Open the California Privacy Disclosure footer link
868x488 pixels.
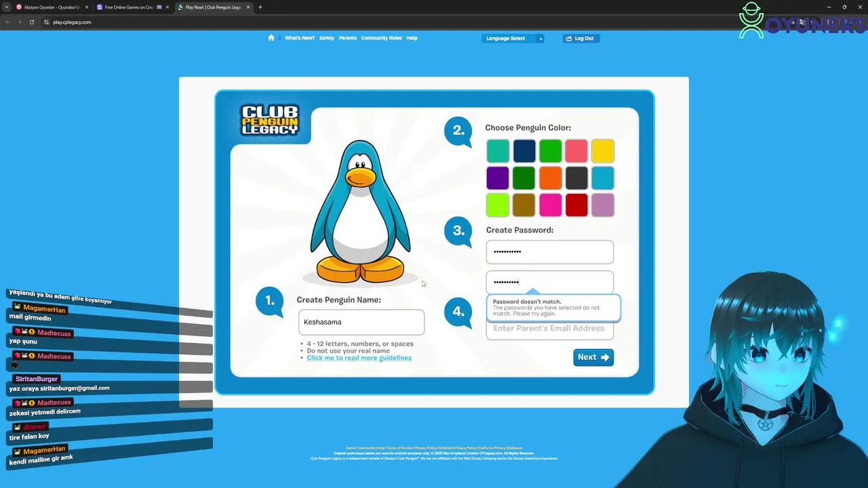pos(500,448)
